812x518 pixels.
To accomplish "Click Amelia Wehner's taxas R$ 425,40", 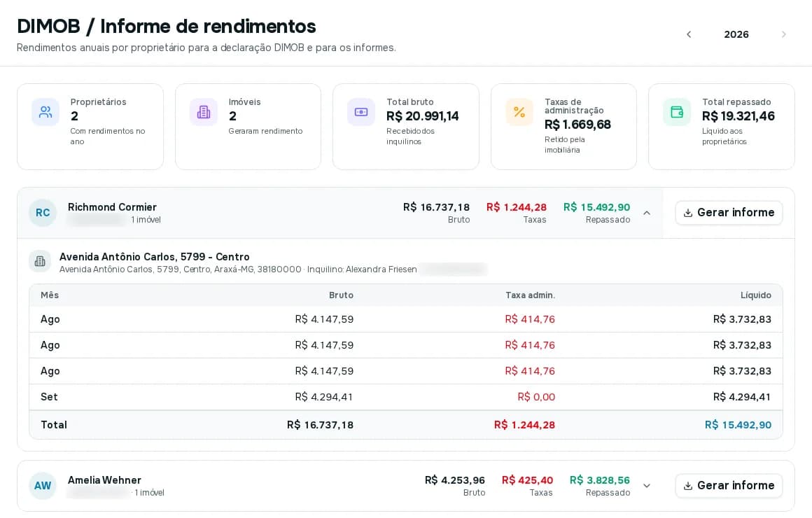I will click(x=527, y=480).
